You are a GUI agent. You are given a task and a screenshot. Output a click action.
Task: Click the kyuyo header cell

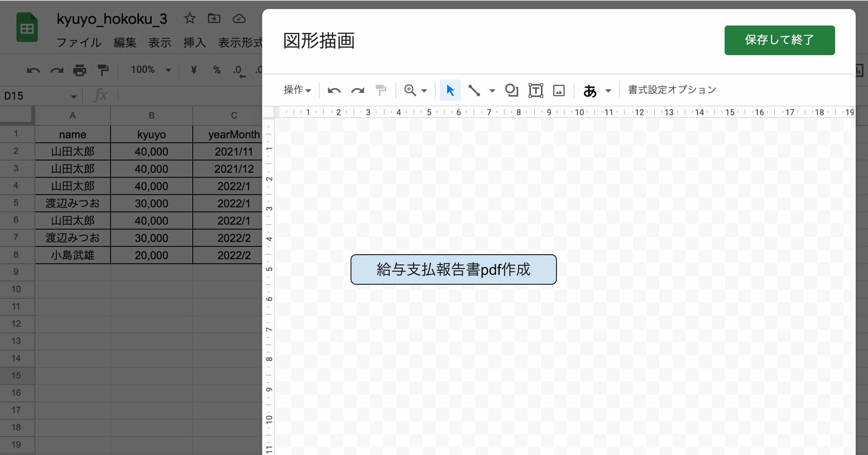(152, 135)
